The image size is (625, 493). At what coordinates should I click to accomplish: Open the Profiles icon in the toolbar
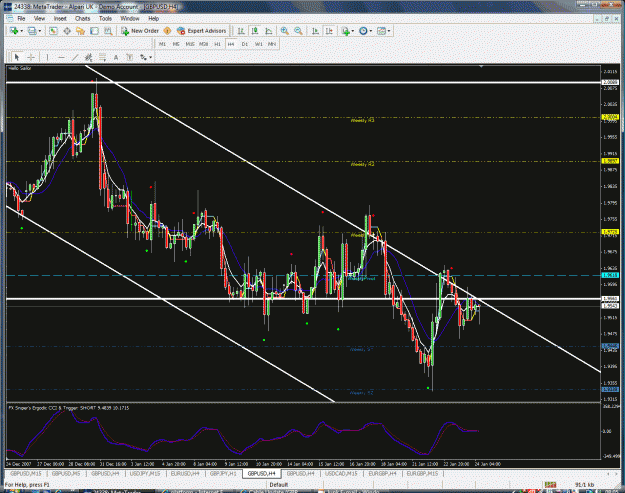(x=32, y=31)
